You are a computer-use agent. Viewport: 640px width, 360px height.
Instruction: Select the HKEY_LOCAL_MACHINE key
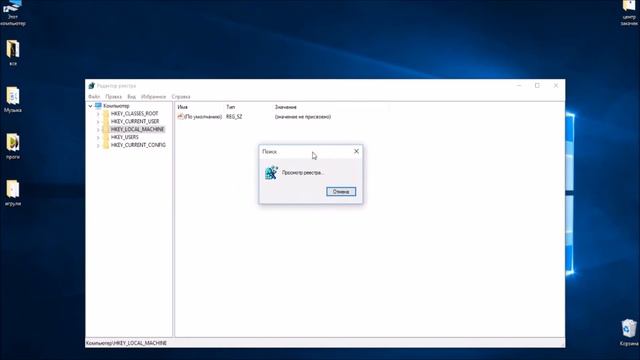tap(137, 129)
